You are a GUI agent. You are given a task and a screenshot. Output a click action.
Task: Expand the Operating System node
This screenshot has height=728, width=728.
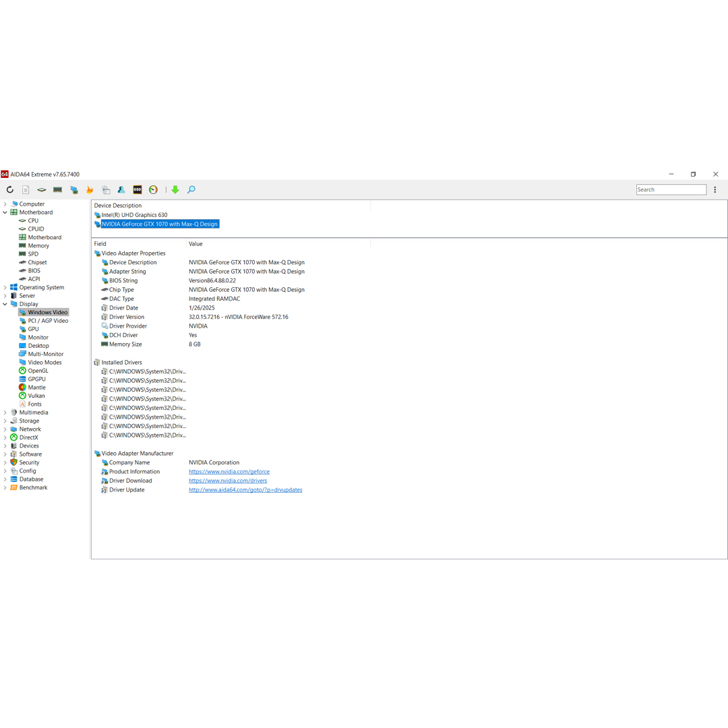pyautogui.click(x=5, y=287)
